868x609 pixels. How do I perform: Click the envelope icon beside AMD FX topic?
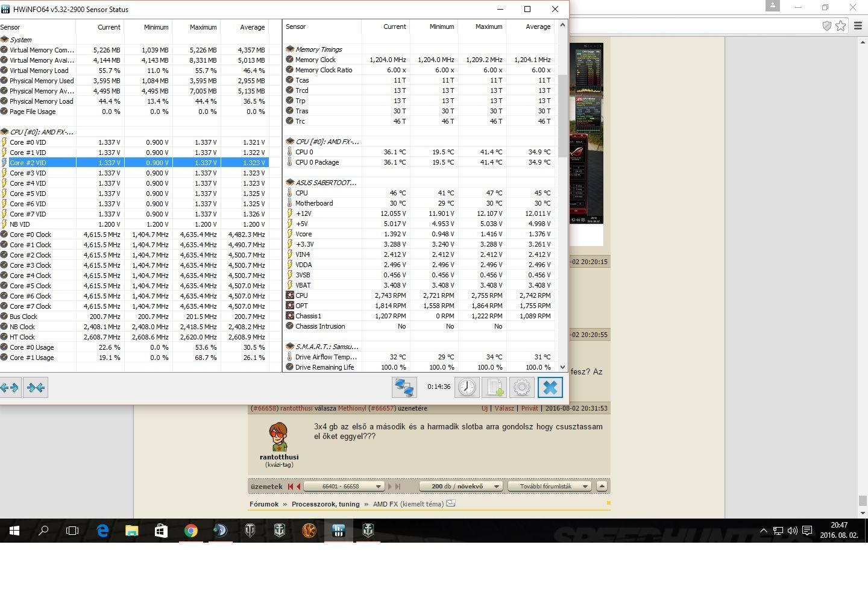pyautogui.click(x=450, y=503)
